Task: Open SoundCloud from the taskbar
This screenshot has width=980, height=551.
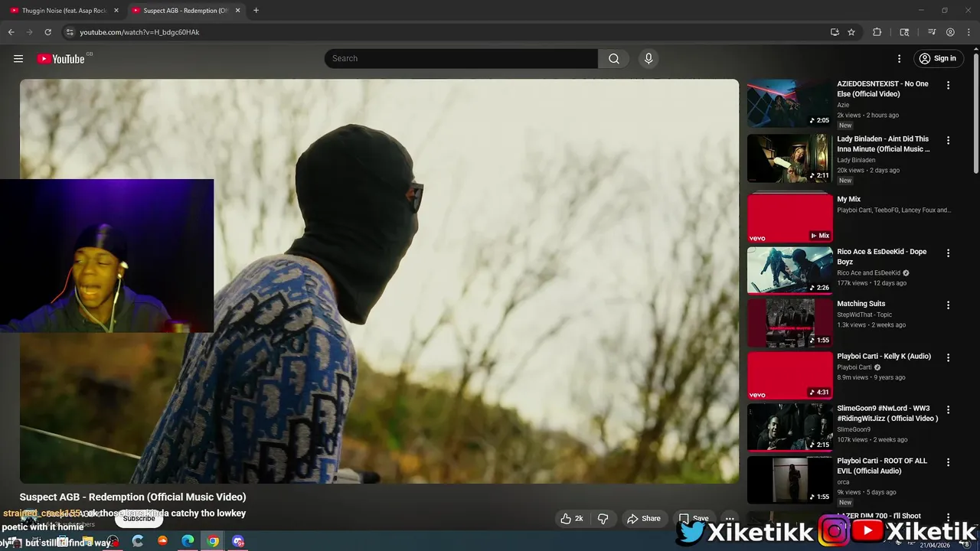Action: click(162, 541)
